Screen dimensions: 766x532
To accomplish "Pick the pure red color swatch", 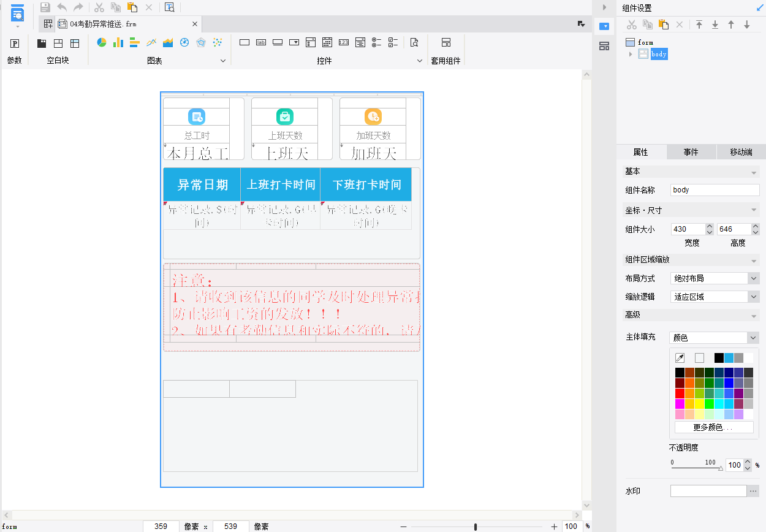I will pos(680,393).
